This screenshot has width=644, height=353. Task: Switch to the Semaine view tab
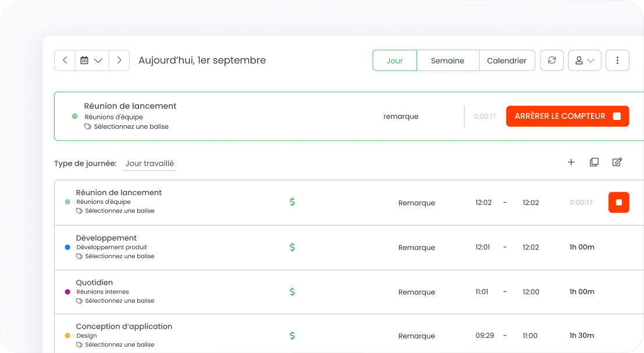point(448,61)
